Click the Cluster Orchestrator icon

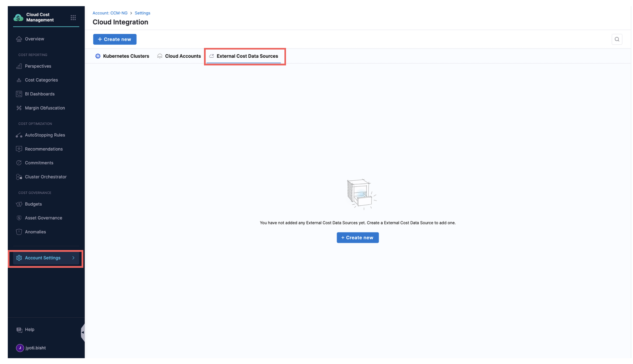coord(19,177)
